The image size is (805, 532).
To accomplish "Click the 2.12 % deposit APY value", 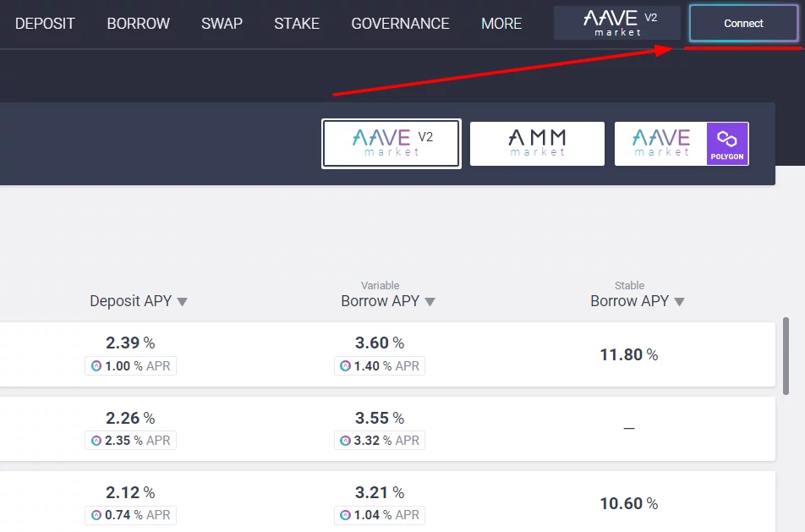I will click(130, 492).
